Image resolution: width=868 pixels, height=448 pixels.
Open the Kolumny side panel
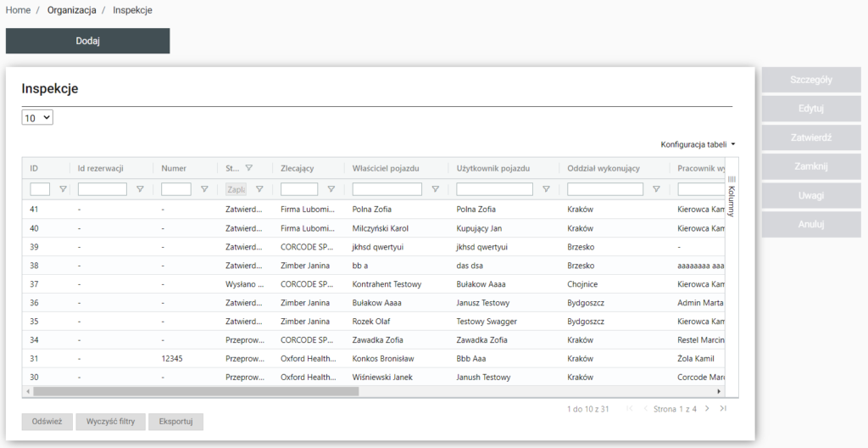pyautogui.click(x=732, y=196)
